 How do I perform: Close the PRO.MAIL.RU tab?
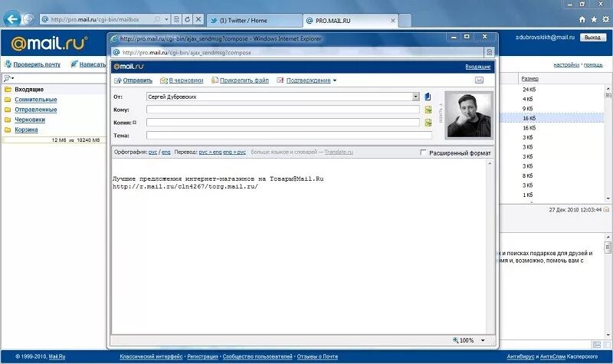(393, 21)
